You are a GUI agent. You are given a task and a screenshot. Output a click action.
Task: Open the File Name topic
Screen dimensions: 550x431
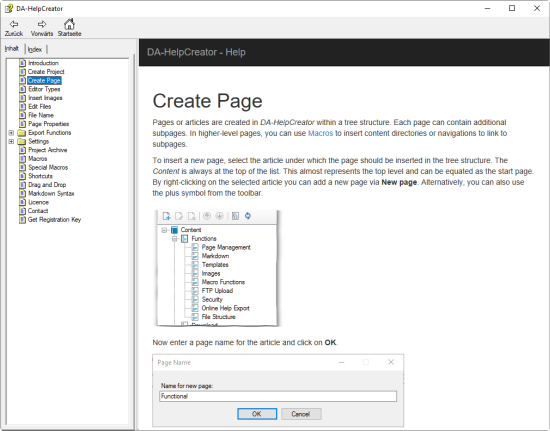click(41, 115)
